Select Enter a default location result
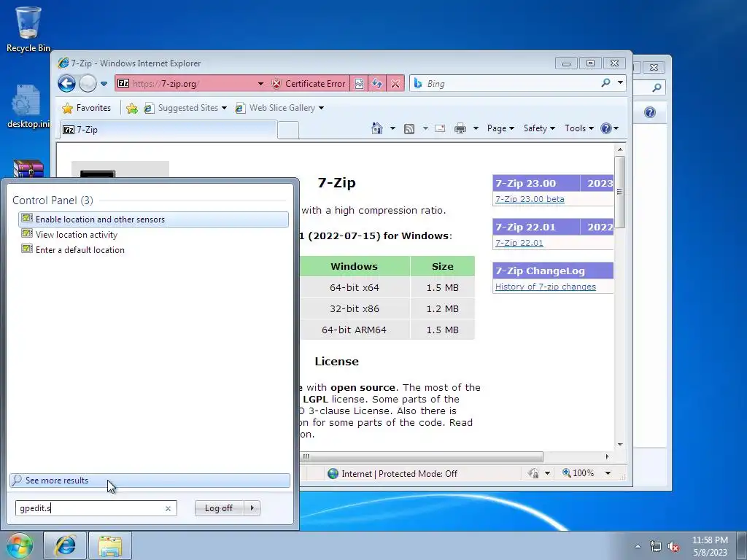 coord(153,249)
